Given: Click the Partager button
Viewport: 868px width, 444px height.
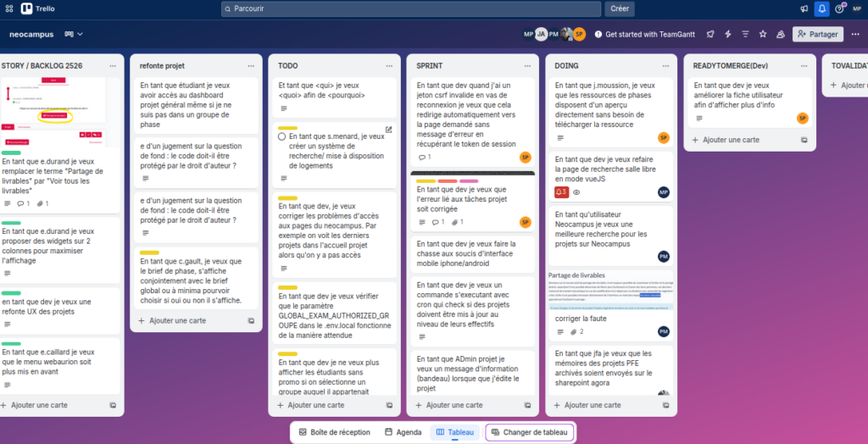Looking at the screenshot, I should click(x=817, y=34).
